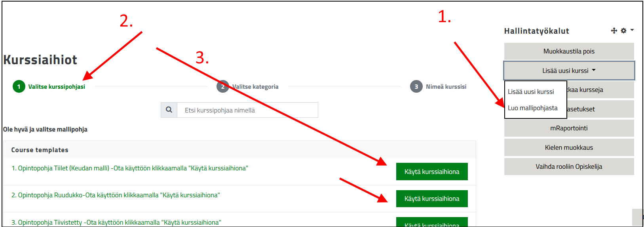Click the move block crosshair icon

point(614,31)
